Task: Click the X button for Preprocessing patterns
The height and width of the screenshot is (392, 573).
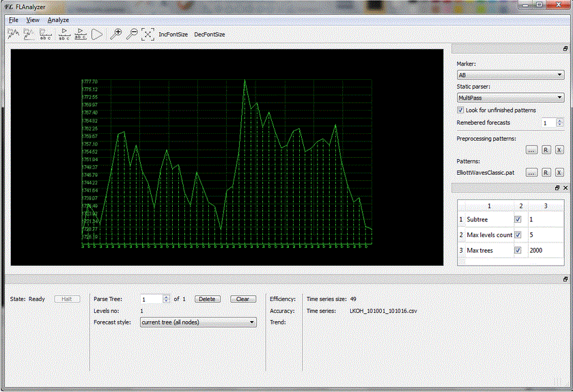Action: click(559, 150)
